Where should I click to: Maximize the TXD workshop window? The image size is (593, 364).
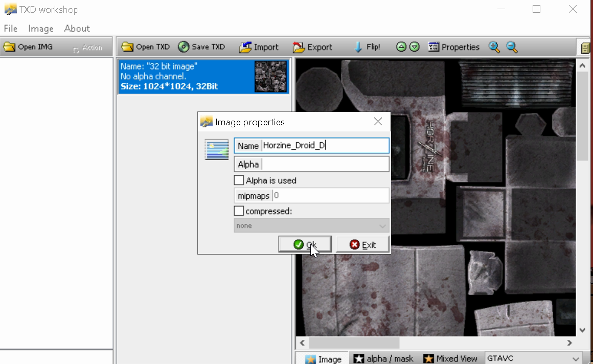point(536,9)
